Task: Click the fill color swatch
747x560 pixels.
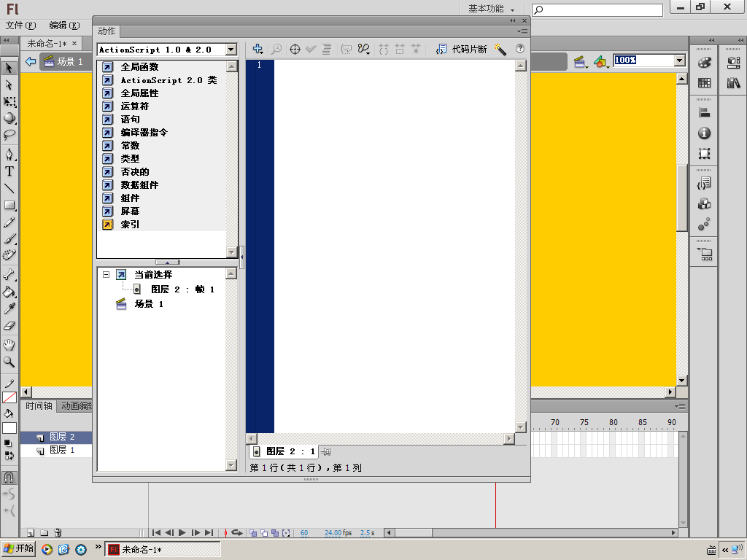Action: pyautogui.click(x=9, y=428)
